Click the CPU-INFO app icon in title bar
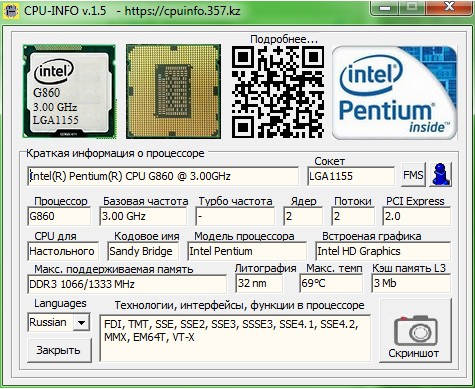This screenshot has height=389, width=475. pos(11,10)
